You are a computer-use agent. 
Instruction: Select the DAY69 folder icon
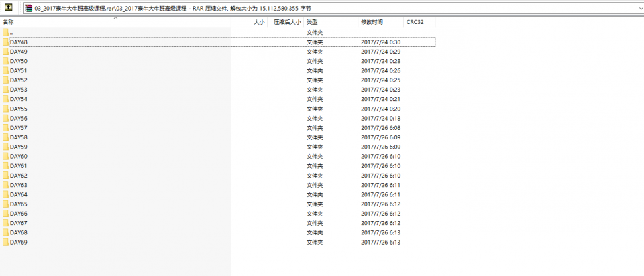click(x=5, y=243)
